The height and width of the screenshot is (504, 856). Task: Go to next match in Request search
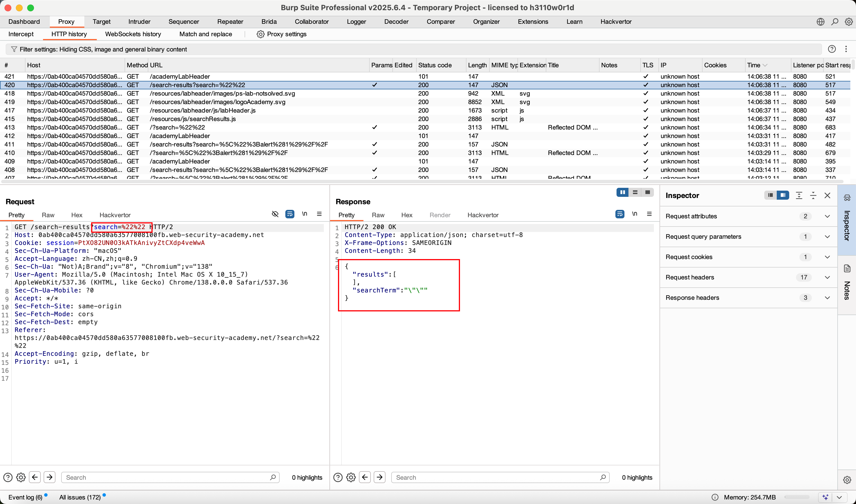tap(49, 477)
